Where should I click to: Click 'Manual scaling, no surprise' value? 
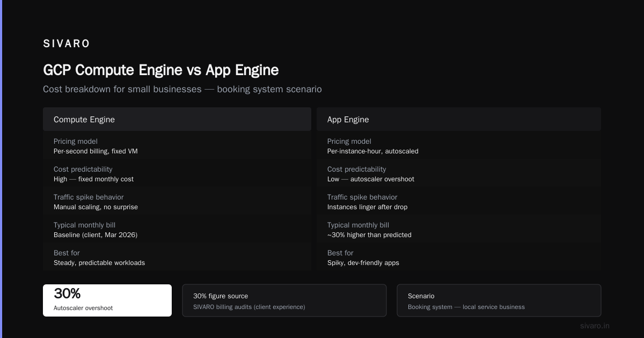(x=96, y=207)
